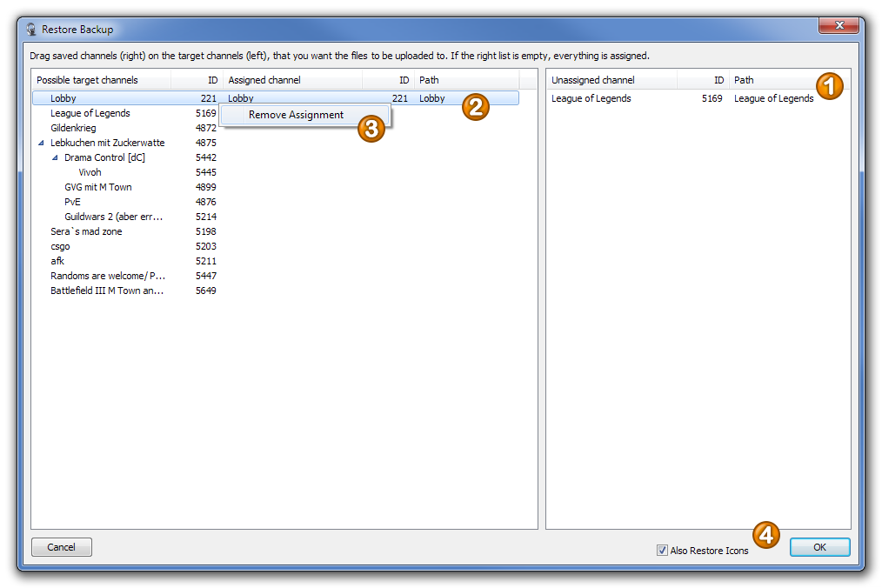Select the Lobby target channel row
This screenshot has height=588, width=882.
(x=276, y=98)
